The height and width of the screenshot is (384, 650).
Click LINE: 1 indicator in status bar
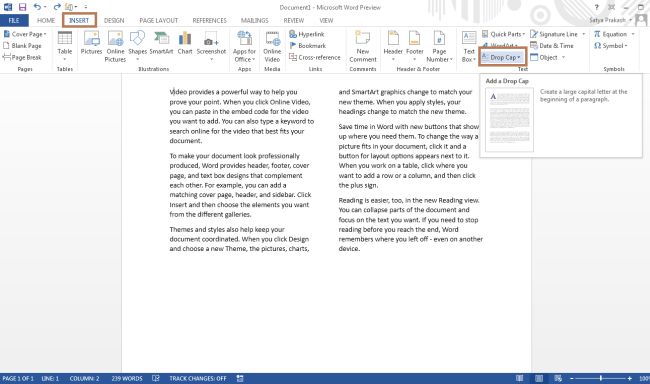(51, 378)
